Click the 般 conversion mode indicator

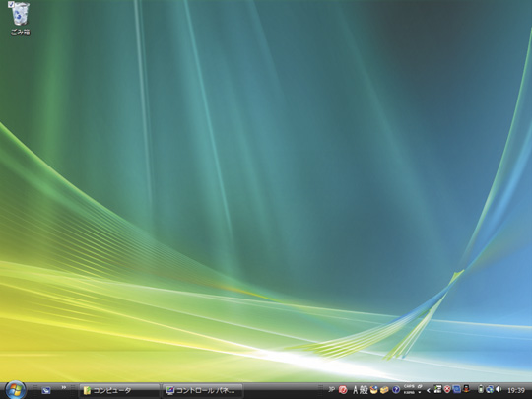(x=364, y=390)
